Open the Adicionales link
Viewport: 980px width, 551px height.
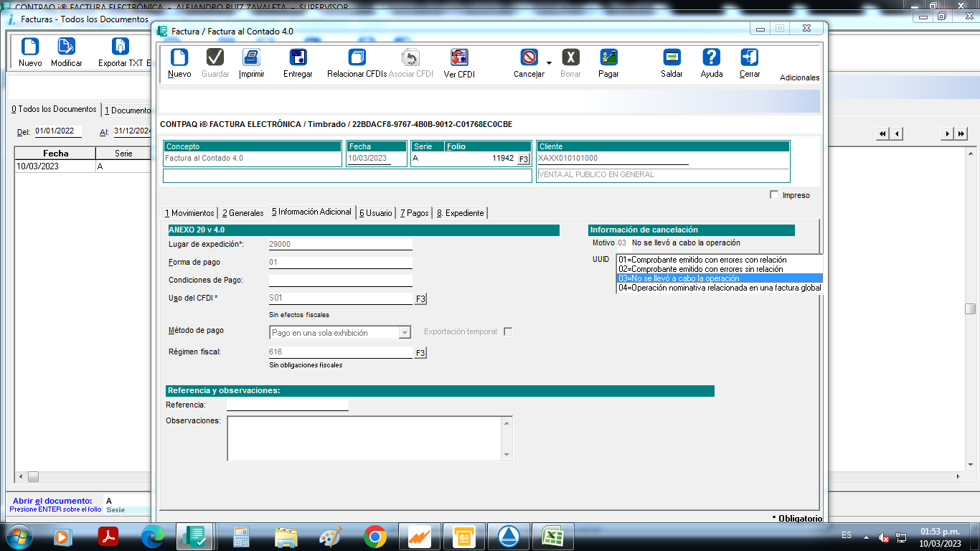(799, 77)
